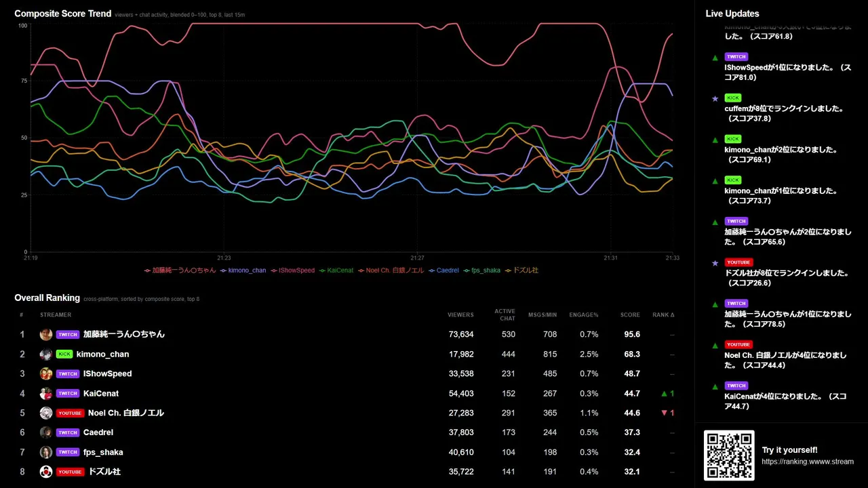The image size is (868, 488).
Task: Open the https://ranking.wwww.stream link
Action: click(808, 462)
